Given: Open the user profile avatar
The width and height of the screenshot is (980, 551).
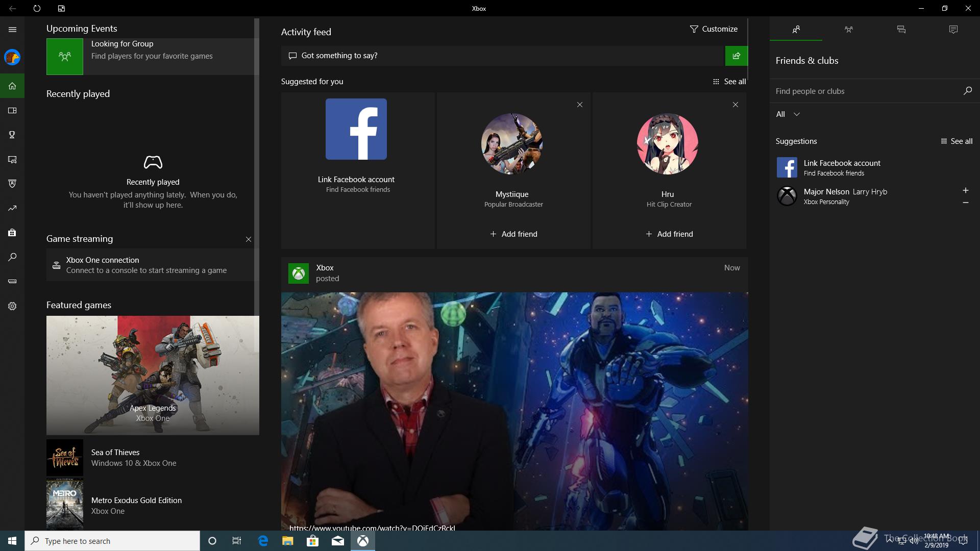Looking at the screenshot, I should (x=12, y=57).
